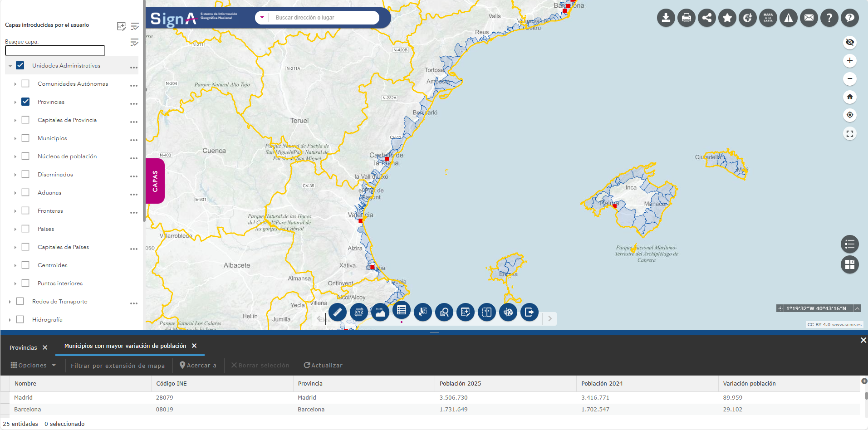
Task: Switch to the Provincias table tab
Action: 23,347
